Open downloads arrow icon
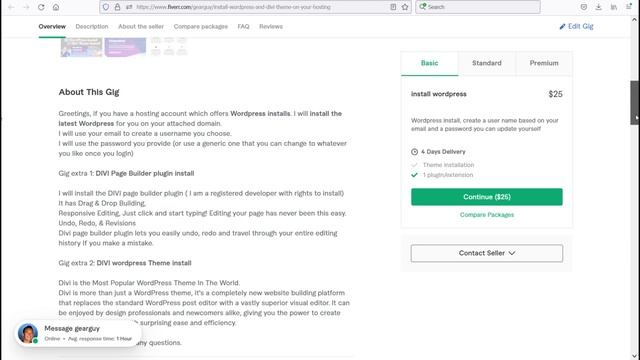 [x=598, y=7]
